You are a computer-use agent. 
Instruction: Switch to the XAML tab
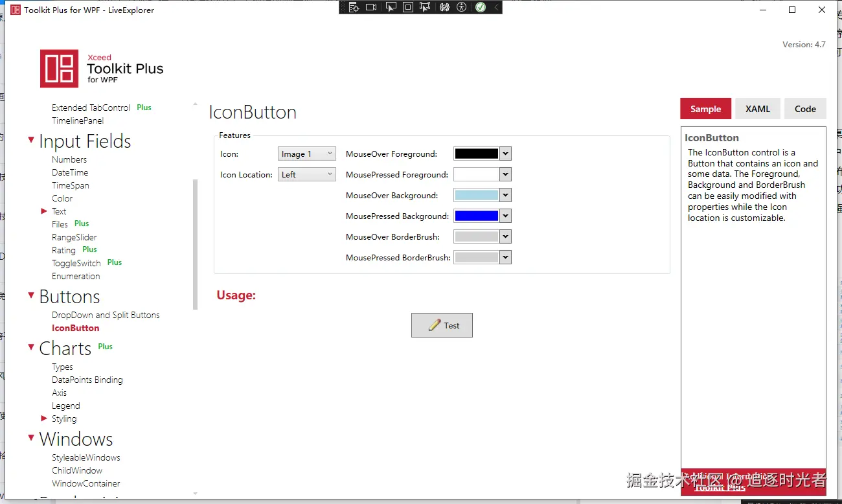[758, 109]
